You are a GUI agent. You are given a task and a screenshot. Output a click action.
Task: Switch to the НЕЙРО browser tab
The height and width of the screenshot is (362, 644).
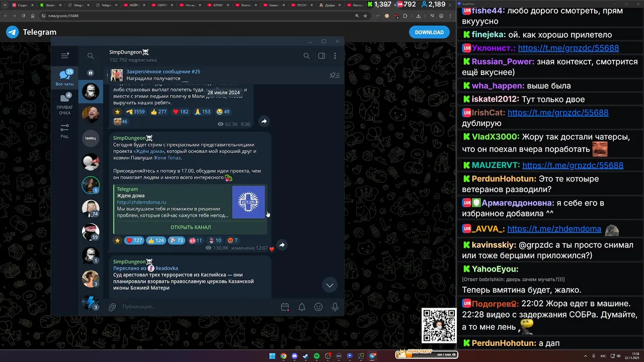134,5
